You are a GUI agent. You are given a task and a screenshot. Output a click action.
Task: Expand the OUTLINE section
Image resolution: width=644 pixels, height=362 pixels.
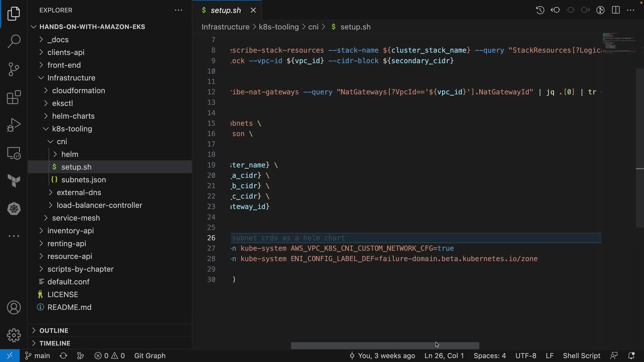coord(54,330)
